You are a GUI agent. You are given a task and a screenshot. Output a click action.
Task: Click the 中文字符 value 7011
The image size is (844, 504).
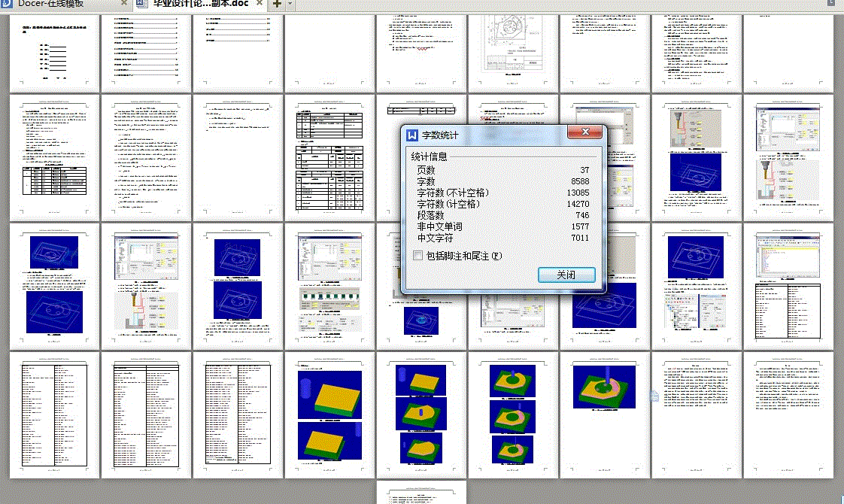(580, 238)
